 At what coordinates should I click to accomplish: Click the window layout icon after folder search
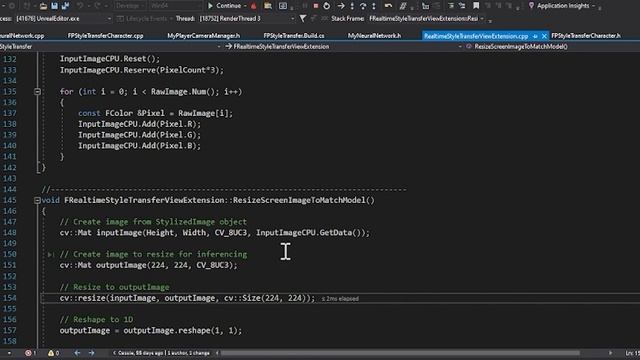[x=282, y=6]
